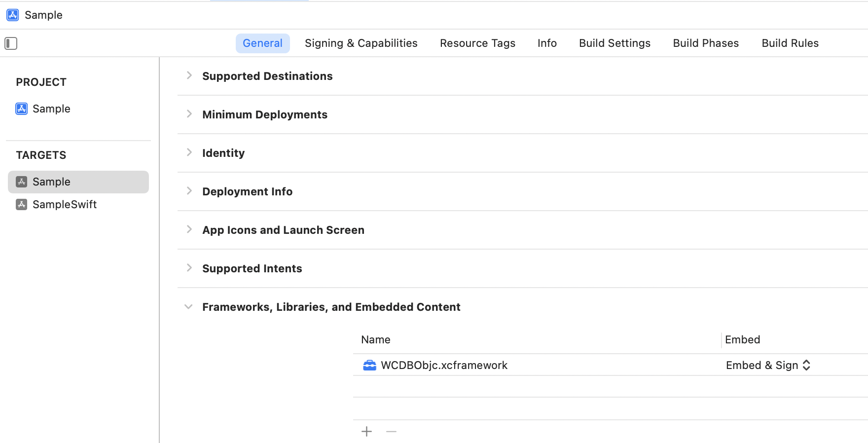Click the Deployment Info heading
This screenshot has height=443, width=868.
[x=247, y=191]
